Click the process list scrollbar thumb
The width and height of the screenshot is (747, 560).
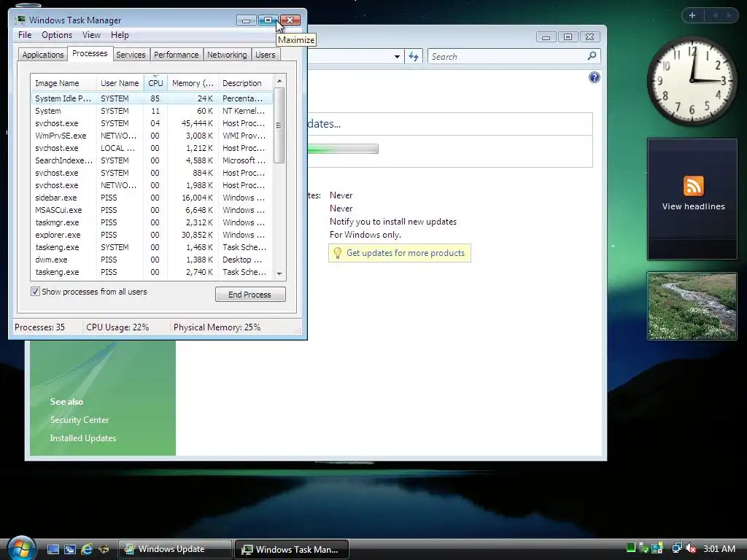(x=279, y=125)
